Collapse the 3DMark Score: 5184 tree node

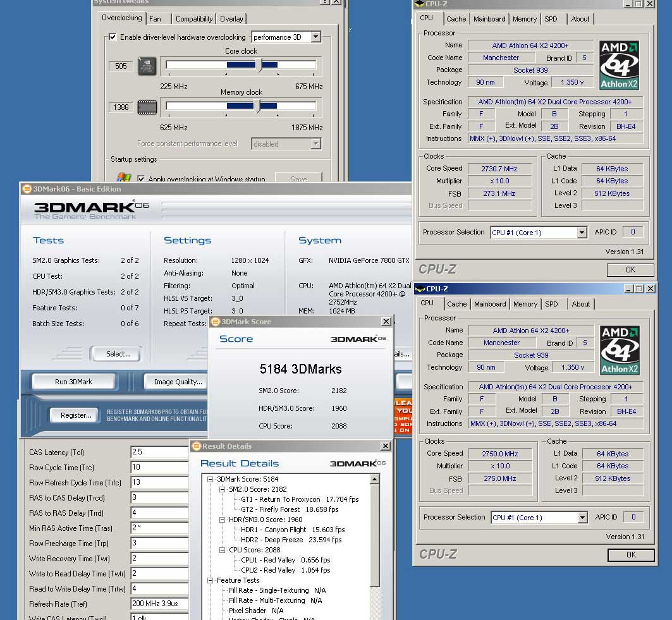pyautogui.click(x=210, y=479)
